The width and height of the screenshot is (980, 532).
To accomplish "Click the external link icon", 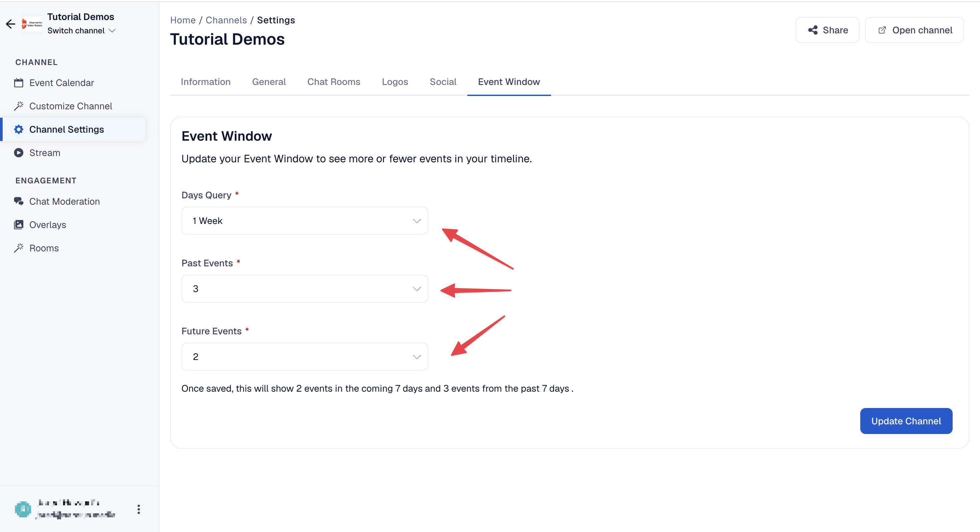I will [x=882, y=30].
